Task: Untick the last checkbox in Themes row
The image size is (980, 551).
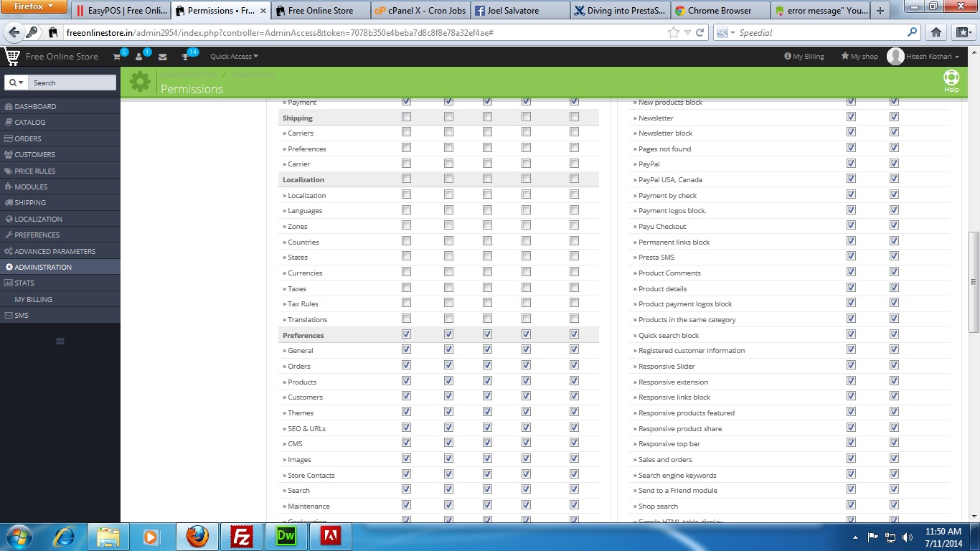Action: pos(574,411)
